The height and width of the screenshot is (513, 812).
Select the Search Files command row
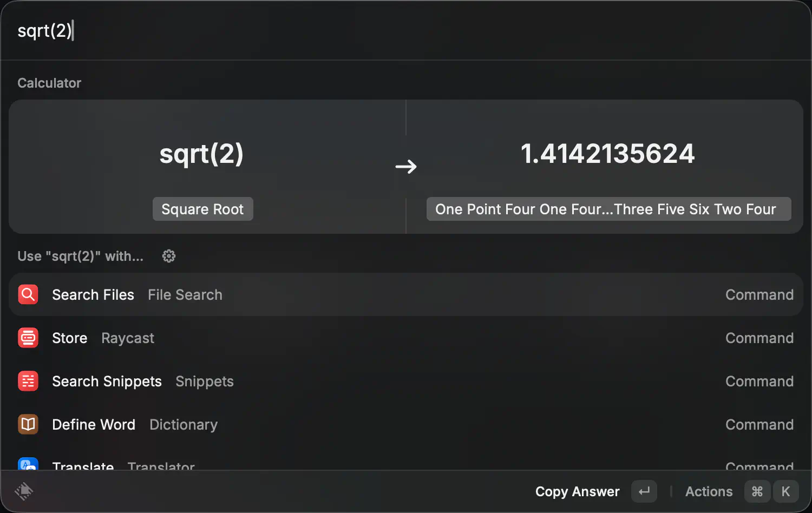406,294
